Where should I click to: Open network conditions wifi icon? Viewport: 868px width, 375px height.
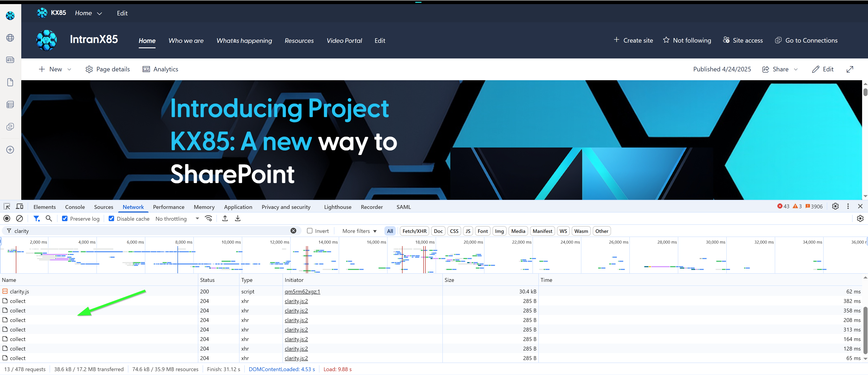pos(209,218)
